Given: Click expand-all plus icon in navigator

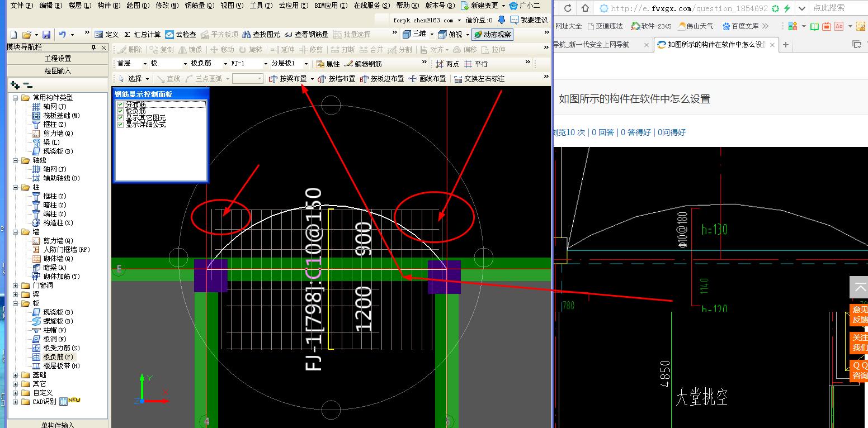Looking at the screenshot, I should [15, 85].
